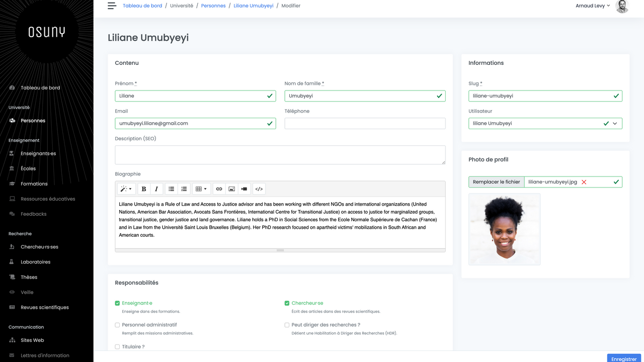Remove the liliane-umubyeyi.jpg file with red X

click(584, 182)
